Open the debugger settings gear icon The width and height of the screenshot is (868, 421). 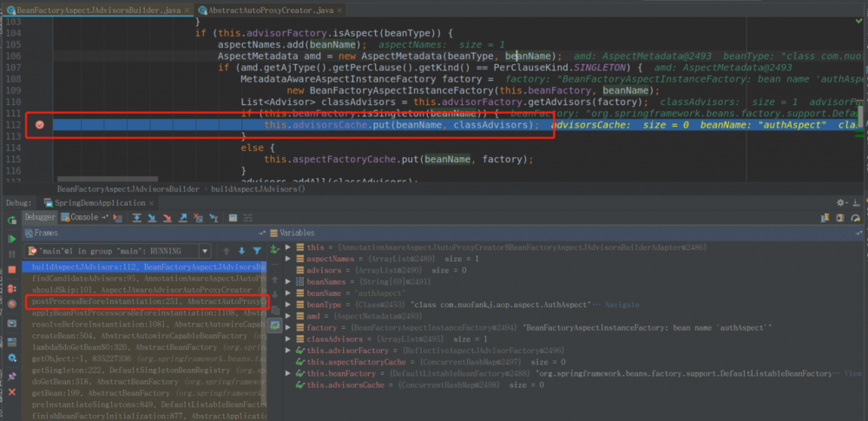coord(11,358)
